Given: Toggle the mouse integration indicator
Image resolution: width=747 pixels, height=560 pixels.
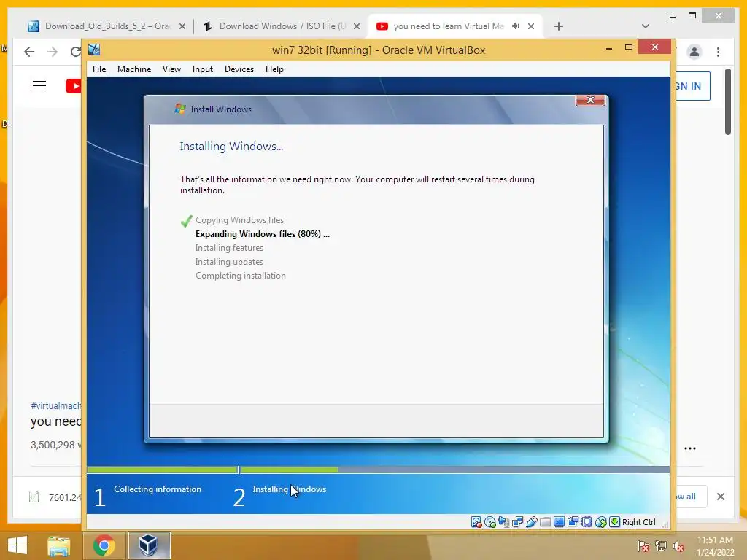Looking at the screenshot, I should [601, 522].
